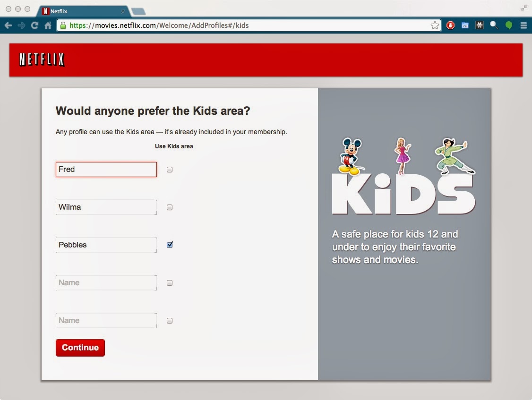The width and height of the screenshot is (532, 400).
Task: Click the macOS window zoom button
Action: pyautogui.click(x=27, y=9)
